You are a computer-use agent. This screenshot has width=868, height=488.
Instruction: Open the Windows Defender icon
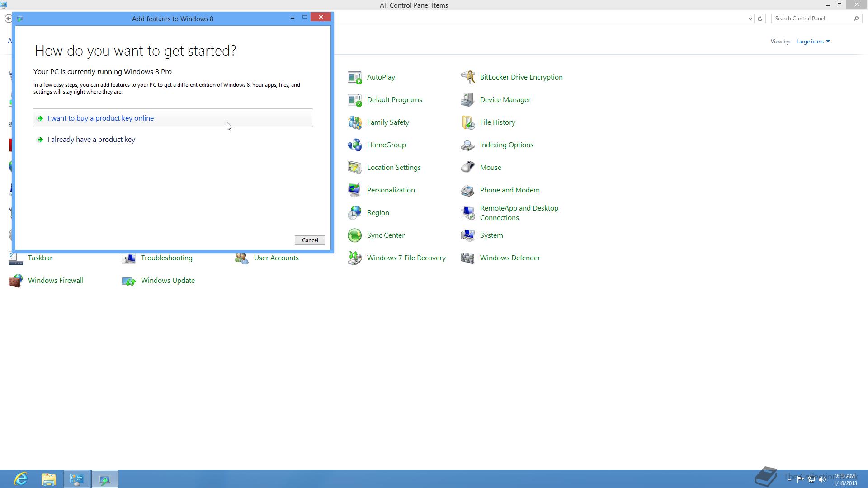(468, 258)
